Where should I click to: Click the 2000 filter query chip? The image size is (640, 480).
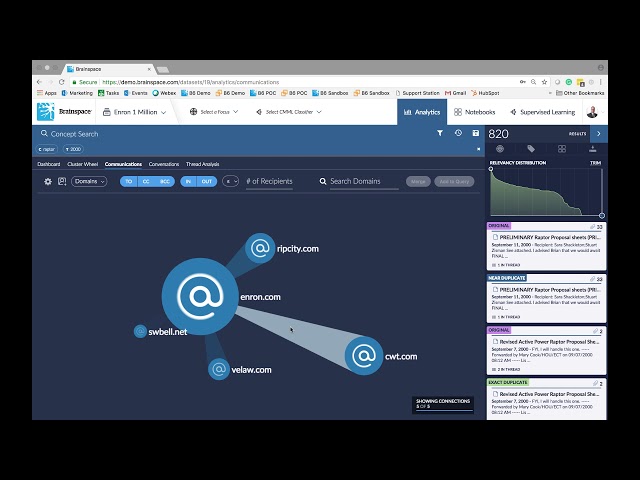pyautogui.click(x=73, y=149)
